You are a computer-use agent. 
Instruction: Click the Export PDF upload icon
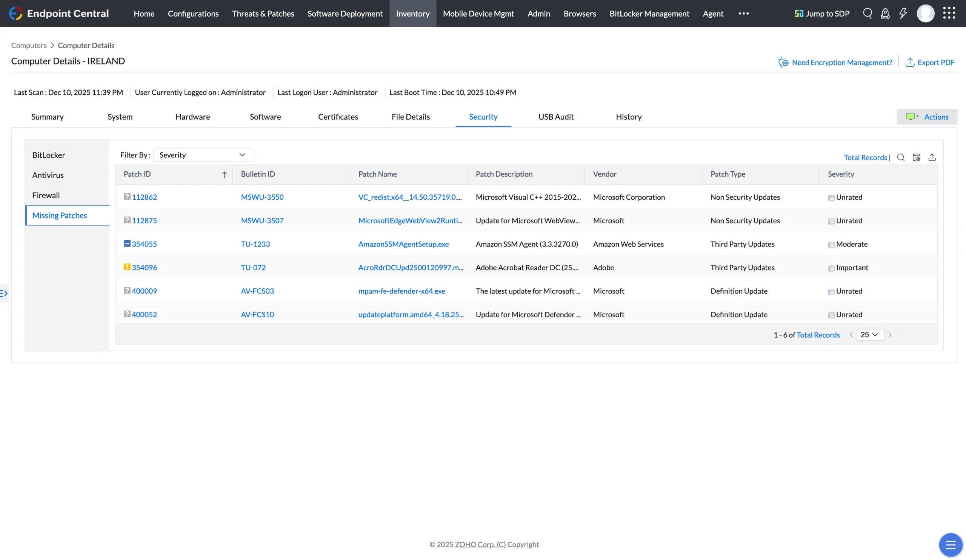pos(910,62)
